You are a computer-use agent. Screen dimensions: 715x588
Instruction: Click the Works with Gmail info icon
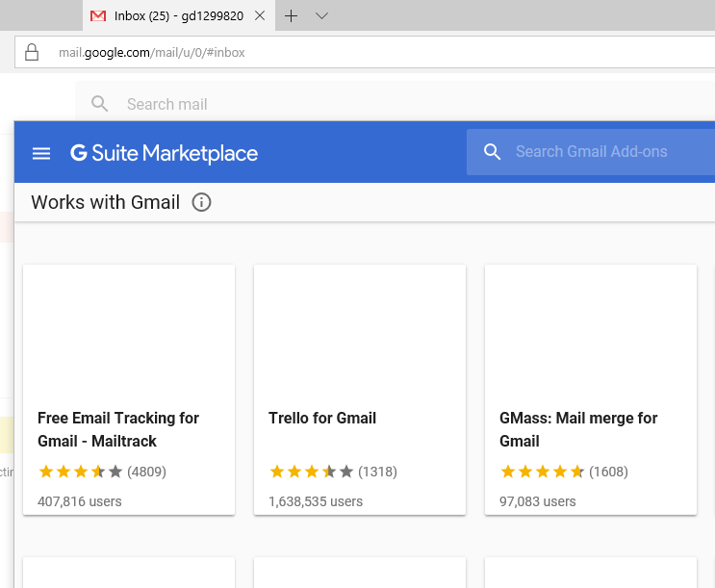tap(201, 202)
